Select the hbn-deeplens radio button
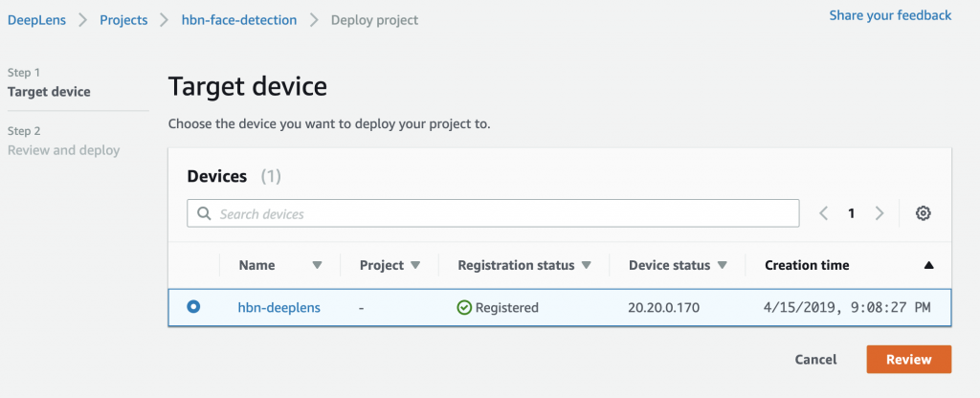The image size is (980, 398). click(x=193, y=307)
